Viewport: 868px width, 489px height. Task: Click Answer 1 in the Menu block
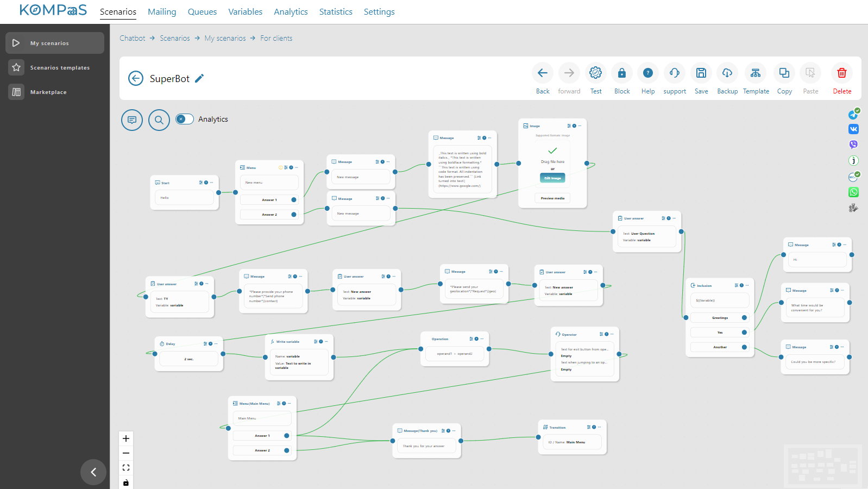(x=269, y=200)
